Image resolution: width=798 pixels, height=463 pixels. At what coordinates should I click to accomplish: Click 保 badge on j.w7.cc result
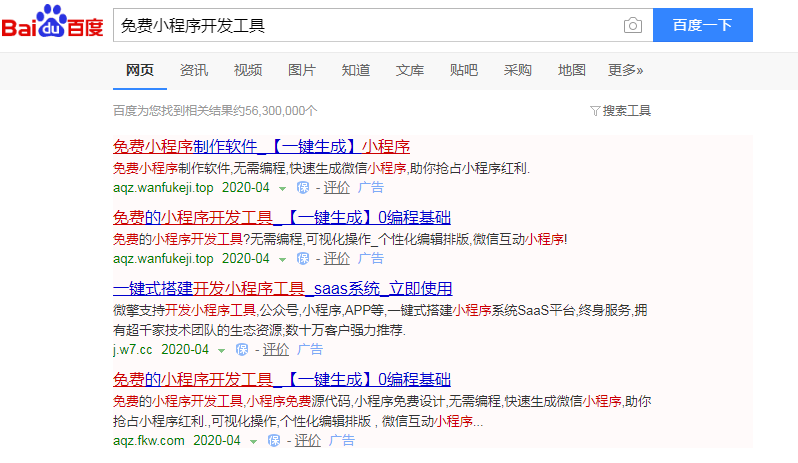click(x=242, y=350)
